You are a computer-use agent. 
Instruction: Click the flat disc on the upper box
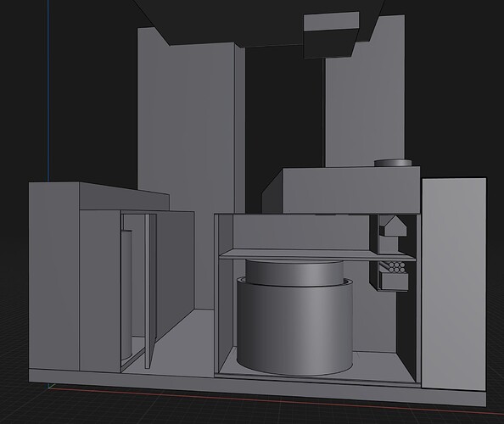393,163
